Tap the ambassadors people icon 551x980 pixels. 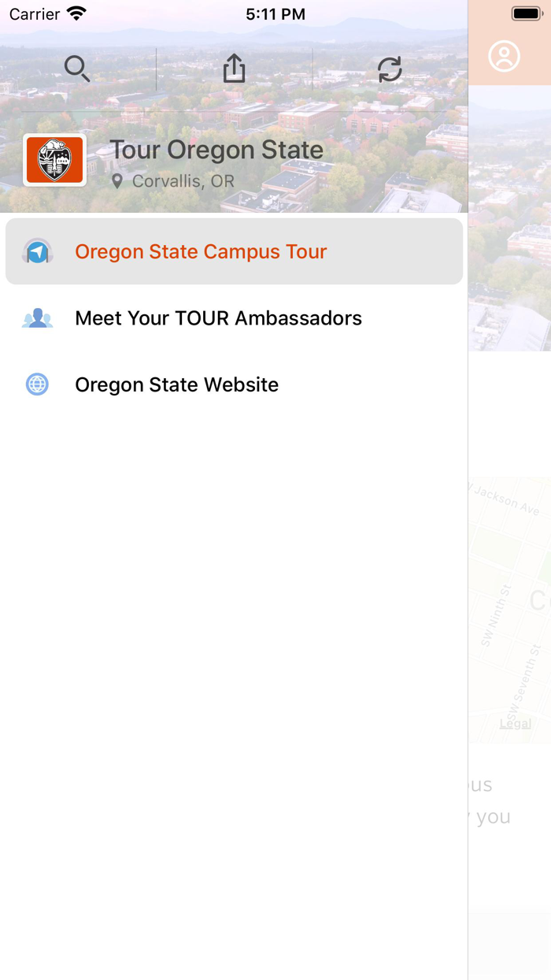pyautogui.click(x=37, y=318)
